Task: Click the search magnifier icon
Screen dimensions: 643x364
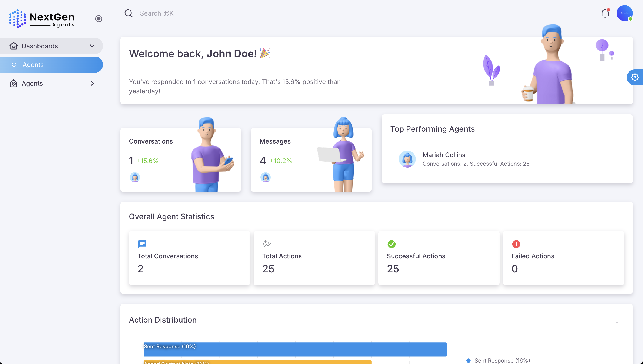Action: [x=129, y=13]
